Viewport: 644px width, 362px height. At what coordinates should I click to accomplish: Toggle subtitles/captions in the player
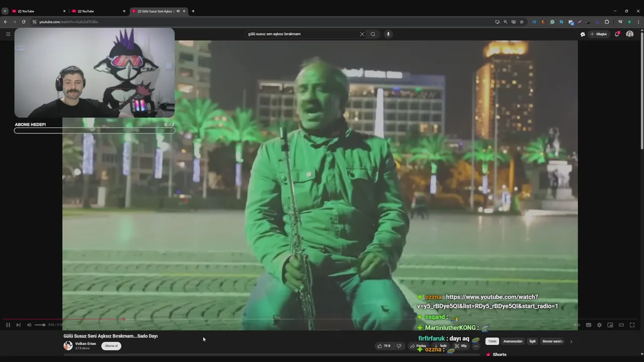pos(589,325)
